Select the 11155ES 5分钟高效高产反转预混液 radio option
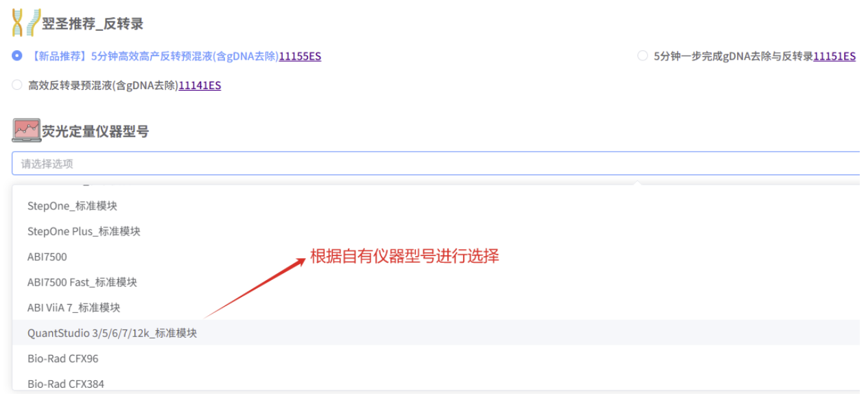This screenshot has height=394, width=868. point(17,56)
